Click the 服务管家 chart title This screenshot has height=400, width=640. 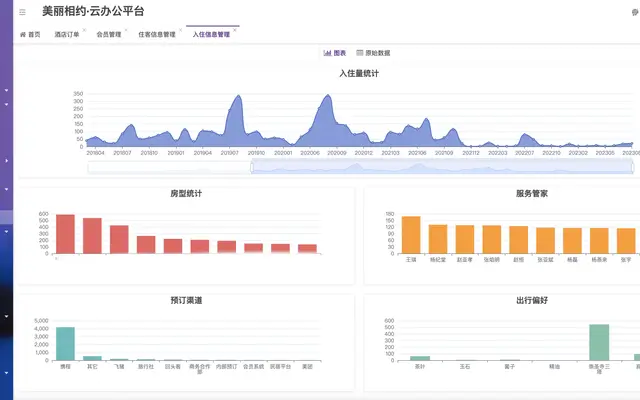coord(532,193)
